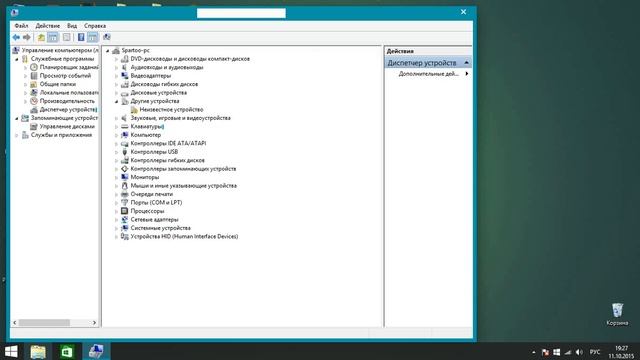Toggle the Show/Hide Action Pane toolbar icon
The width and height of the screenshot is (640, 360).
click(93, 38)
